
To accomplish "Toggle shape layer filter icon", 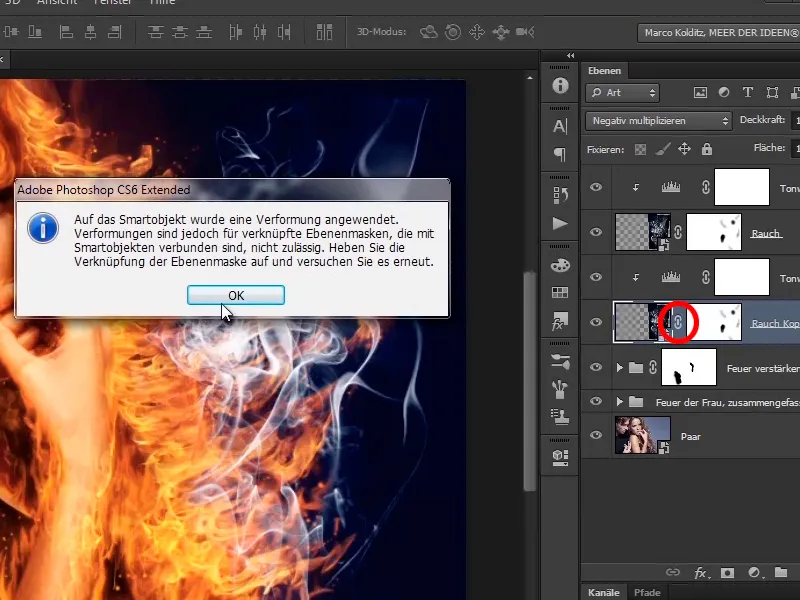I will [x=772, y=92].
